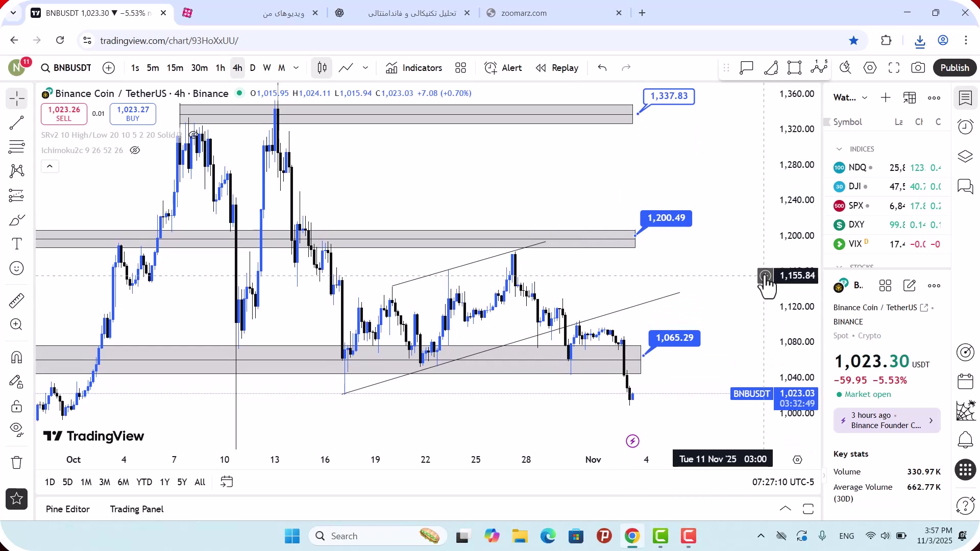Open price scale settings gear
The height and width of the screenshot is (551, 980).
797,460
